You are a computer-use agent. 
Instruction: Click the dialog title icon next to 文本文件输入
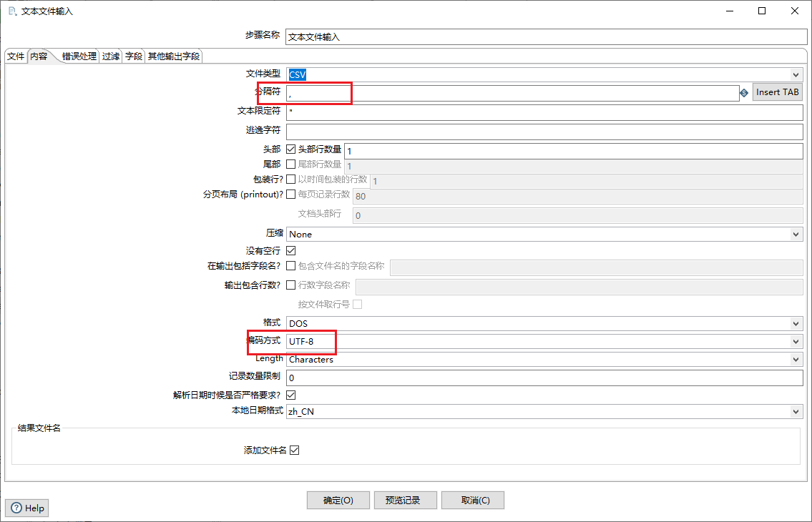[x=12, y=11]
